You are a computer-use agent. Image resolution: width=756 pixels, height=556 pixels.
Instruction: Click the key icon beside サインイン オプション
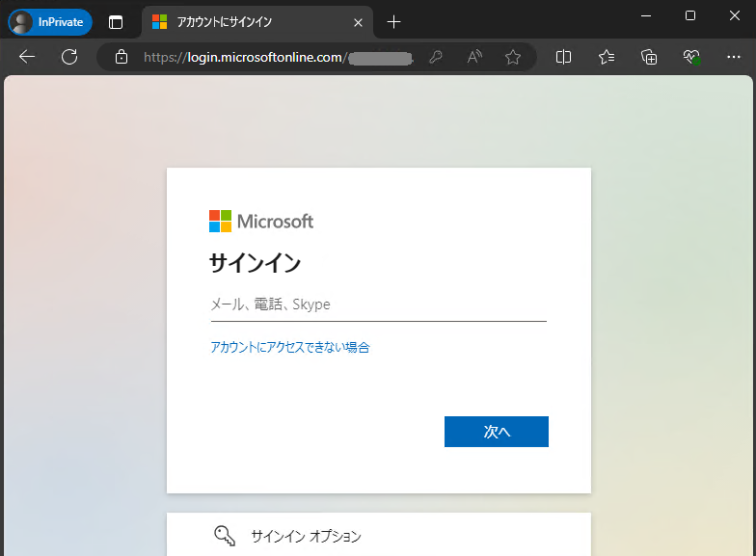[x=224, y=536]
